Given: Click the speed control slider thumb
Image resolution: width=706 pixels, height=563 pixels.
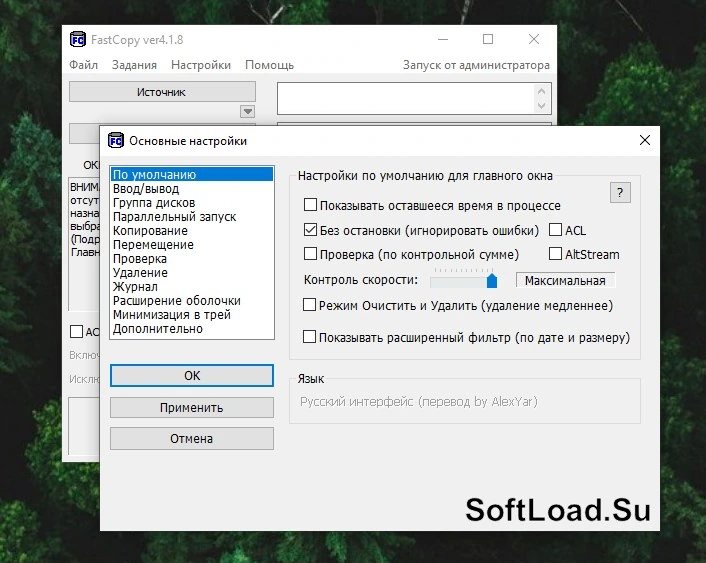Looking at the screenshot, I should (x=492, y=280).
